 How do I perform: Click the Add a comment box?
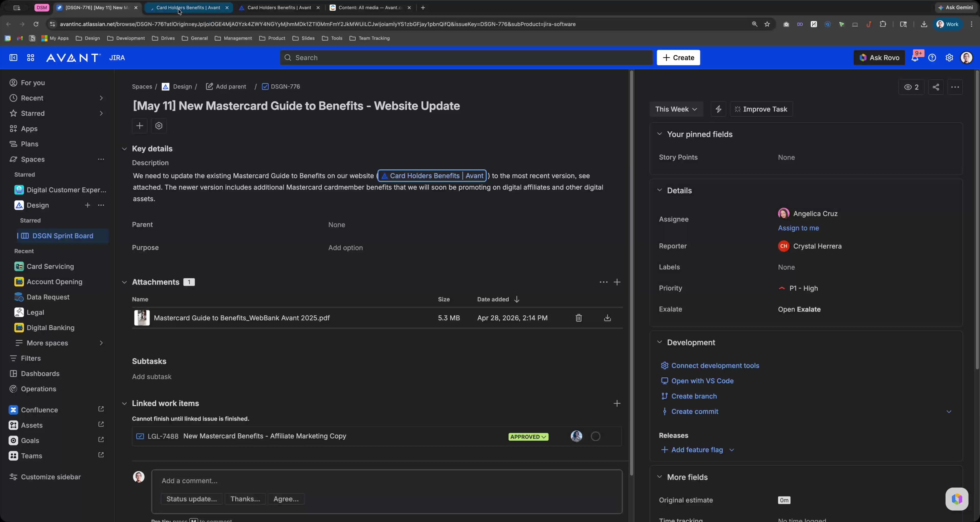coord(387,481)
